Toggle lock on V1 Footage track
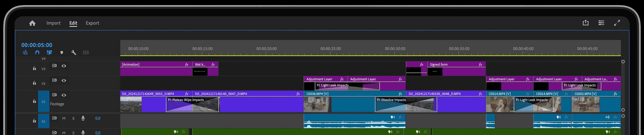 pyautogui.click(x=35, y=101)
